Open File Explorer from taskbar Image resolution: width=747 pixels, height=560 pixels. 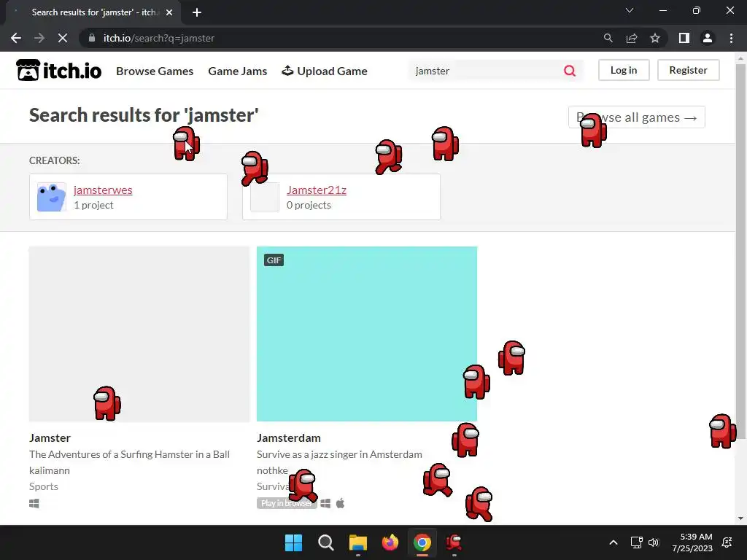pos(357,542)
